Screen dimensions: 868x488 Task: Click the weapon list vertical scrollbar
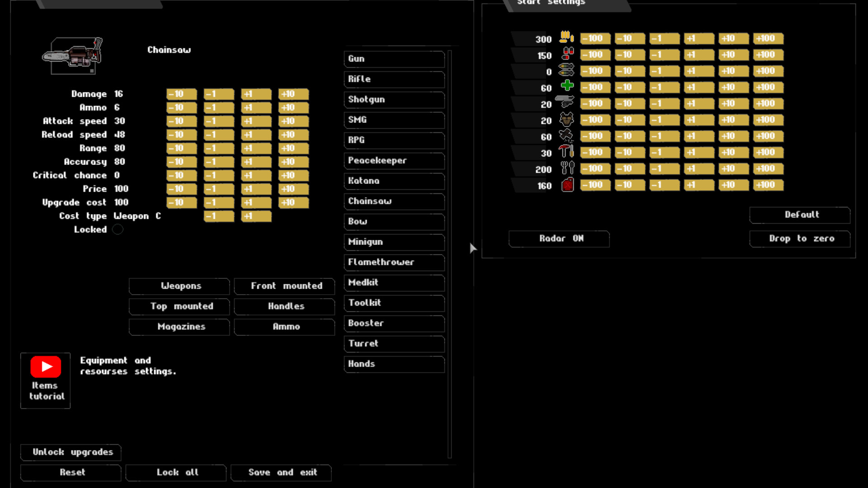click(x=450, y=253)
